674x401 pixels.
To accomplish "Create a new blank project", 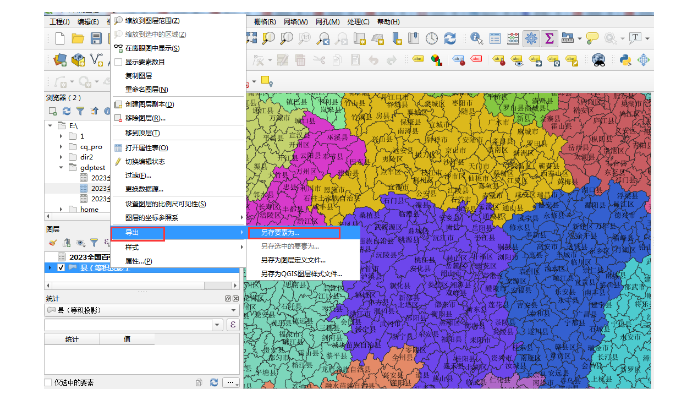I will pos(60,39).
